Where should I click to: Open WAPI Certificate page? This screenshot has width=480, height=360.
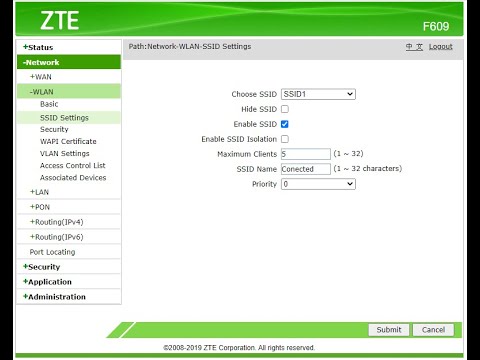click(x=68, y=141)
